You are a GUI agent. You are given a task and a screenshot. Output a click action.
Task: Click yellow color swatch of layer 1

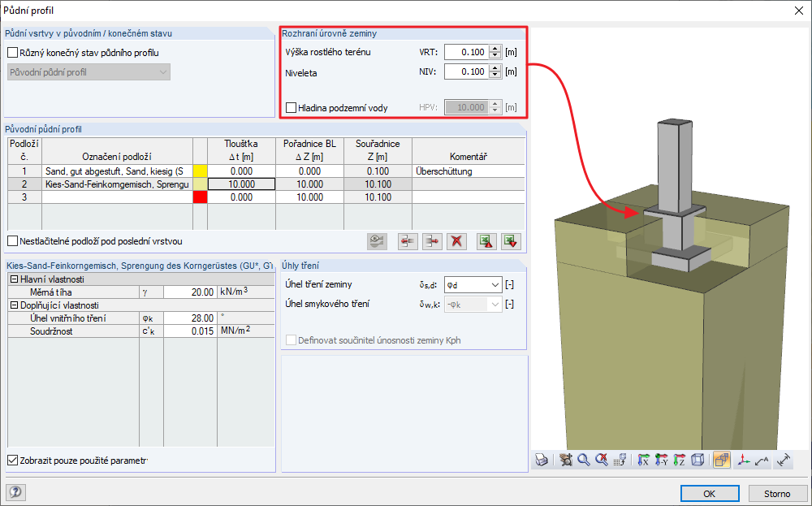pos(200,171)
